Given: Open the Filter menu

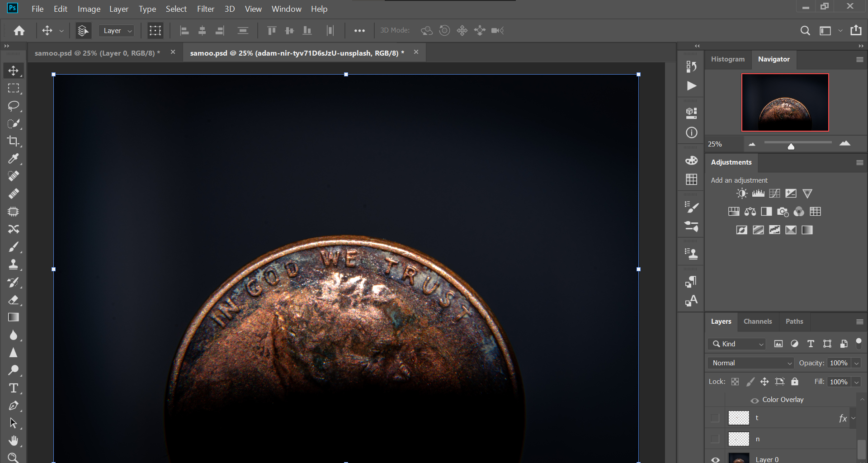Looking at the screenshot, I should tap(205, 9).
